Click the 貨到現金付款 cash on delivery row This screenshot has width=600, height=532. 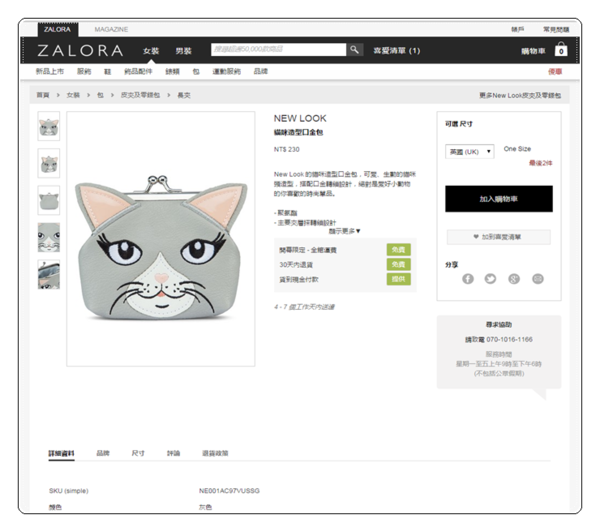pos(345,279)
